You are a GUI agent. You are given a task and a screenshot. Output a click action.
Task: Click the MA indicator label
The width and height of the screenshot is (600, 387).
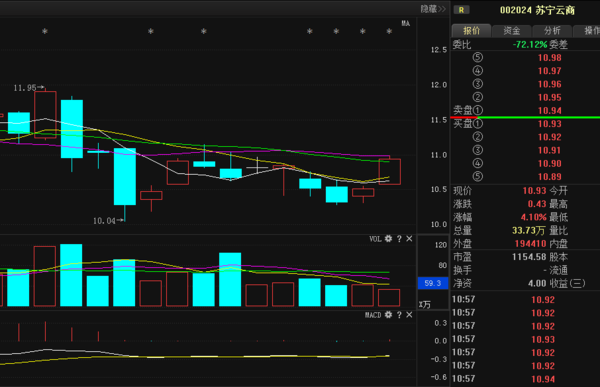tap(406, 23)
